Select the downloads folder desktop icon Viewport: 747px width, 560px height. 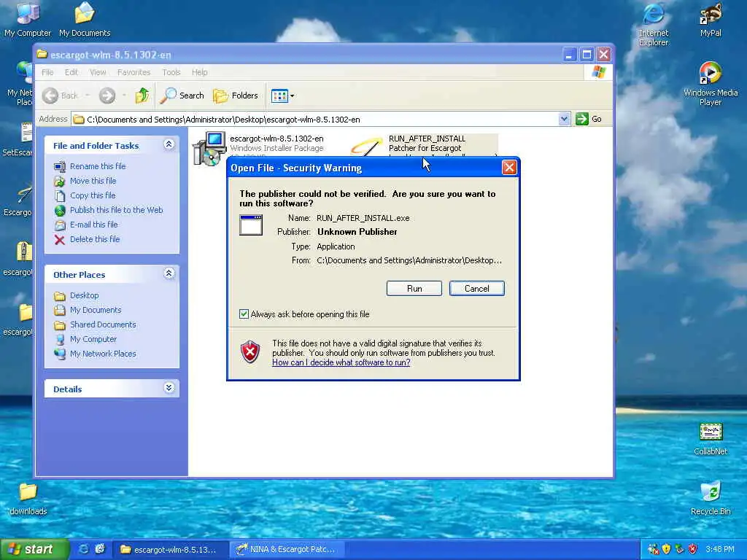coord(28,499)
